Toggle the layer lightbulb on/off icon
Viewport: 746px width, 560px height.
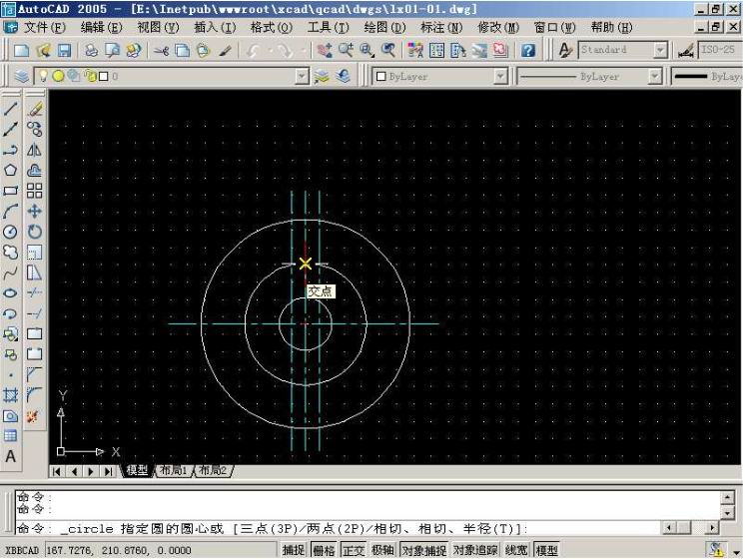43,76
